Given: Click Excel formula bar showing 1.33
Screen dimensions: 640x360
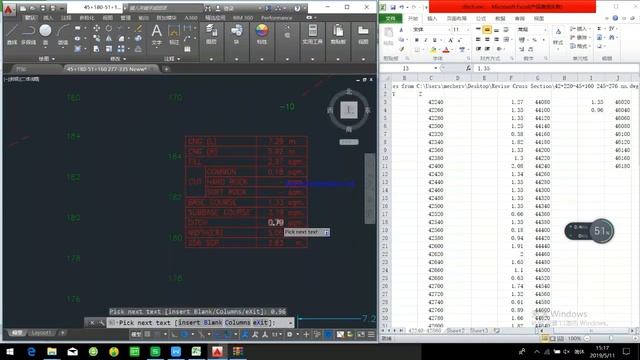Looking at the screenshot, I should (556, 68).
